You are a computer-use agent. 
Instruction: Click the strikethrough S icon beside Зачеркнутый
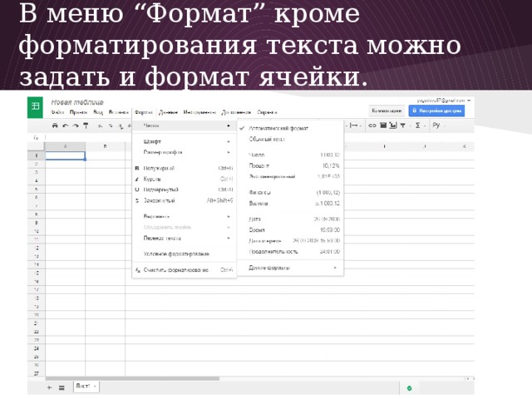136,200
